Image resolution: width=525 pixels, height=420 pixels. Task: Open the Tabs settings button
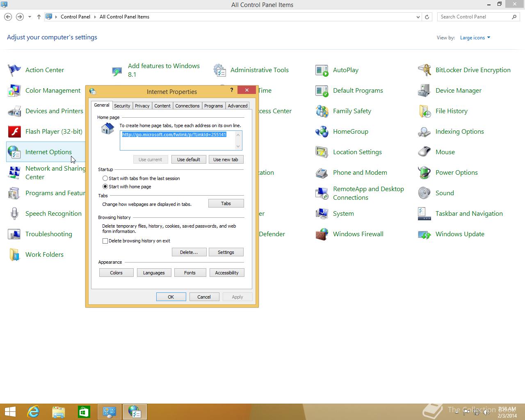226,203
